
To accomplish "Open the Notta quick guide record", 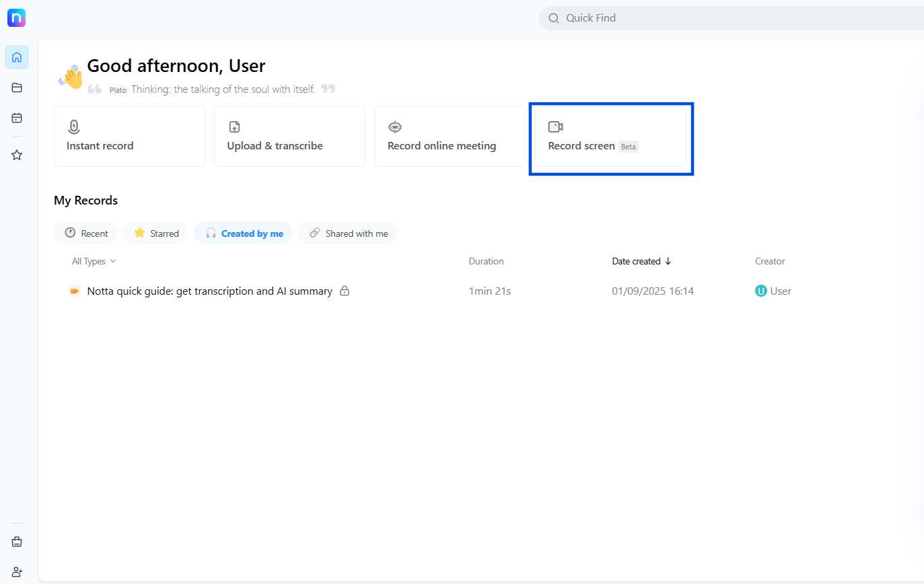I will click(x=210, y=291).
